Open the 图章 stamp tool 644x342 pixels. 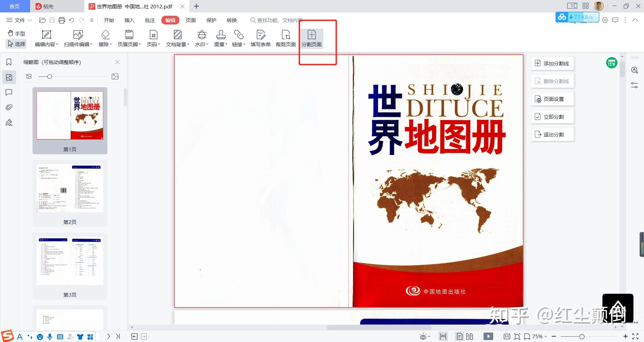point(221,39)
